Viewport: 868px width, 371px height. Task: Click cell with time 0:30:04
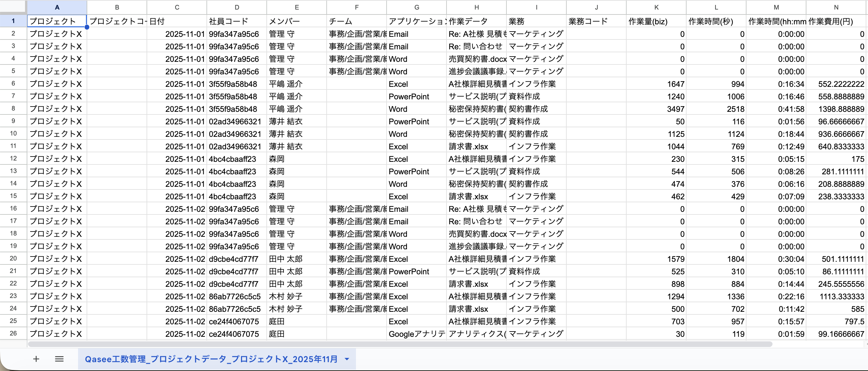[776, 259]
